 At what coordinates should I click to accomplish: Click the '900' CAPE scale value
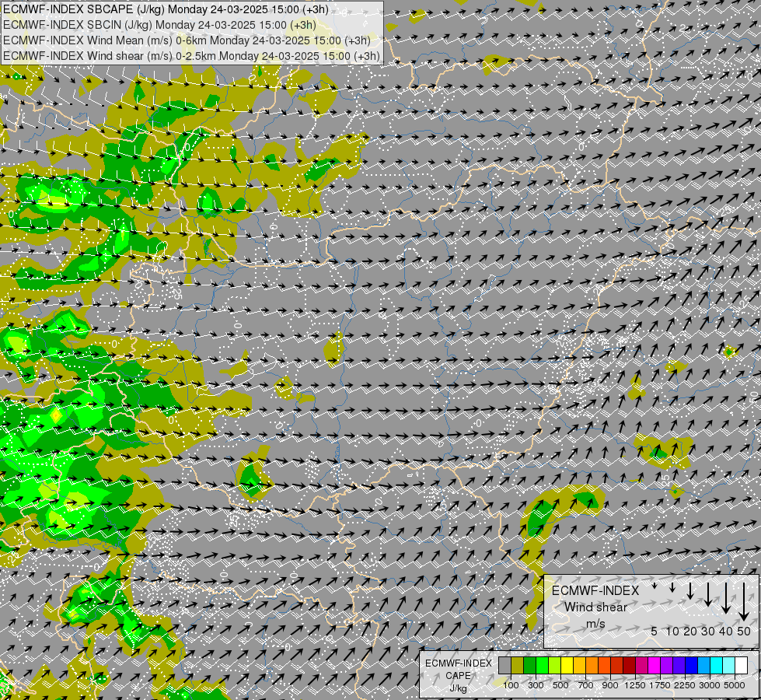610,685
